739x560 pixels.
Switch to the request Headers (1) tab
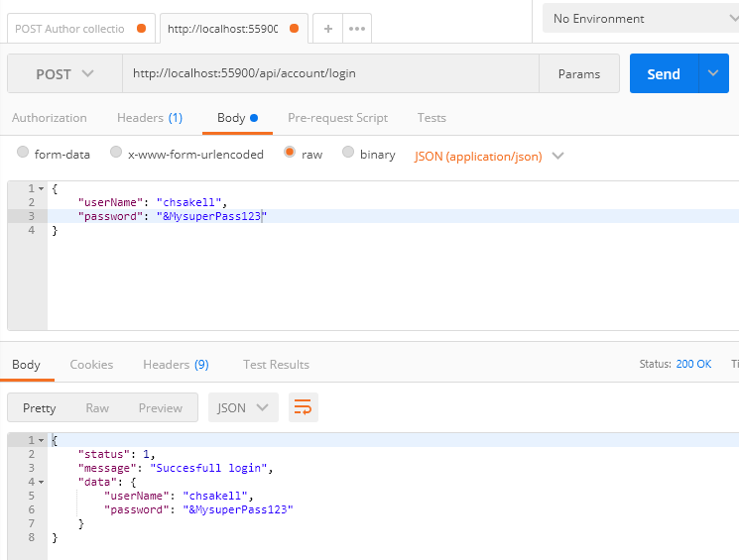150,118
